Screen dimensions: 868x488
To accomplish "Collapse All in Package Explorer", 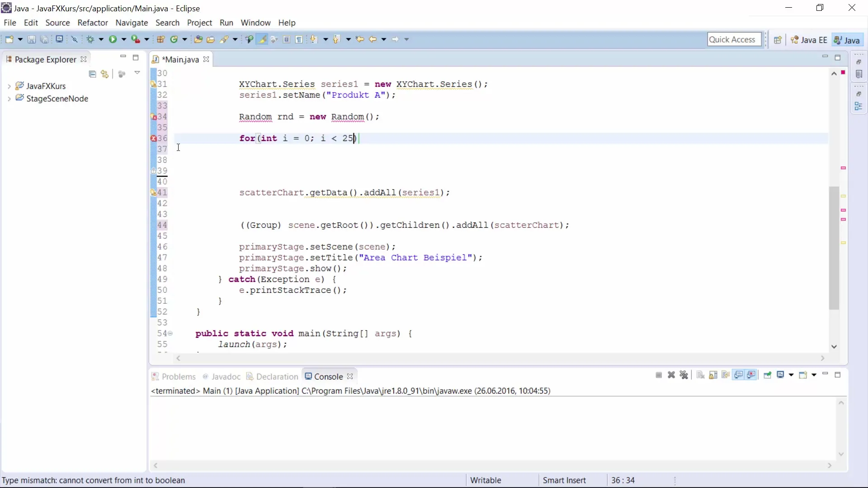I will 92,74.
